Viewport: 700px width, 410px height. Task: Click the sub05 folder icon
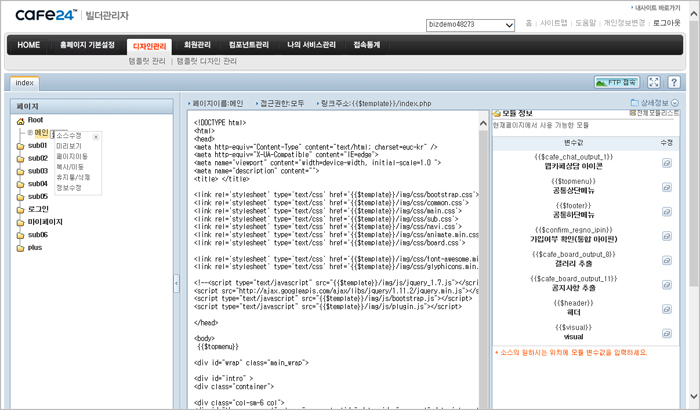(x=20, y=197)
